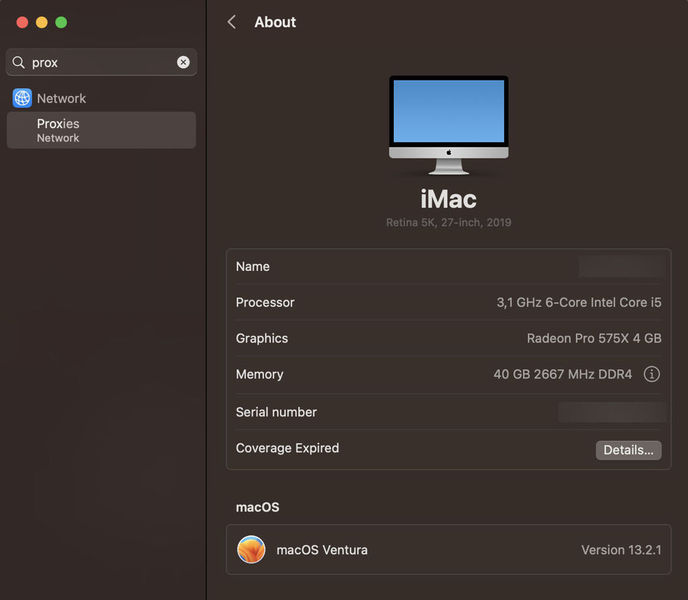Select the Version 13.2.1 text
This screenshot has height=600, width=688.
pos(621,550)
